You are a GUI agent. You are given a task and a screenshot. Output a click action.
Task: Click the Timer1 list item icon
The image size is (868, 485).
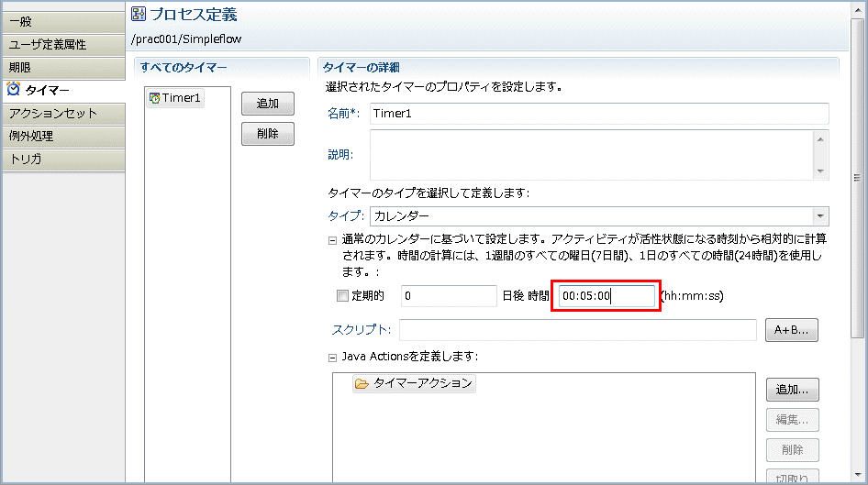154,98
